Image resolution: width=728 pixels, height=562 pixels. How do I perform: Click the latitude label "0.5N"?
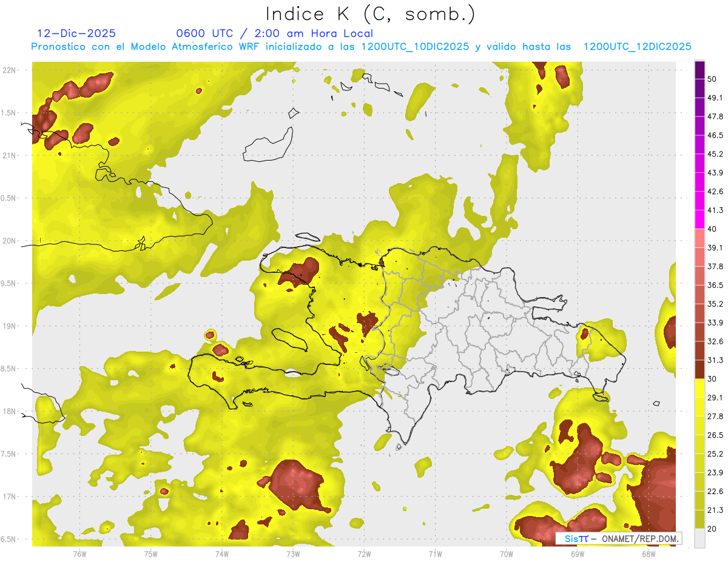coord(10,198)
